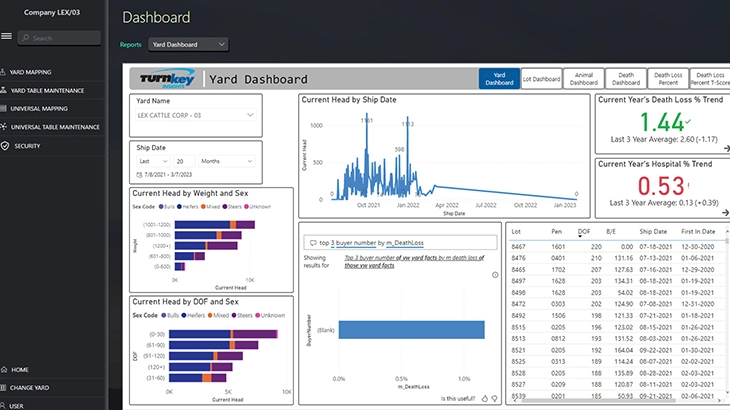The height and width of the screenshot is (410, 730).
Task: Open Hospital trend arrow icon
Action: tap(725, 212)
